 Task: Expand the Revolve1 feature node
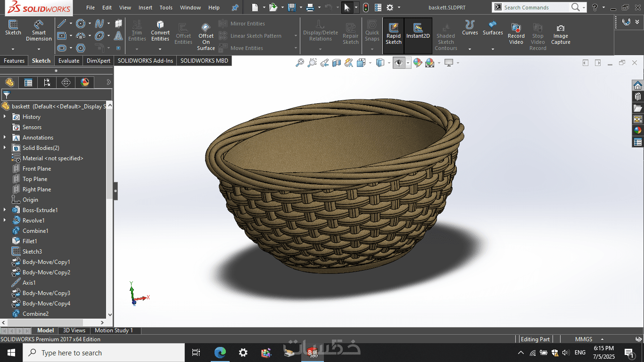point(5,221)
